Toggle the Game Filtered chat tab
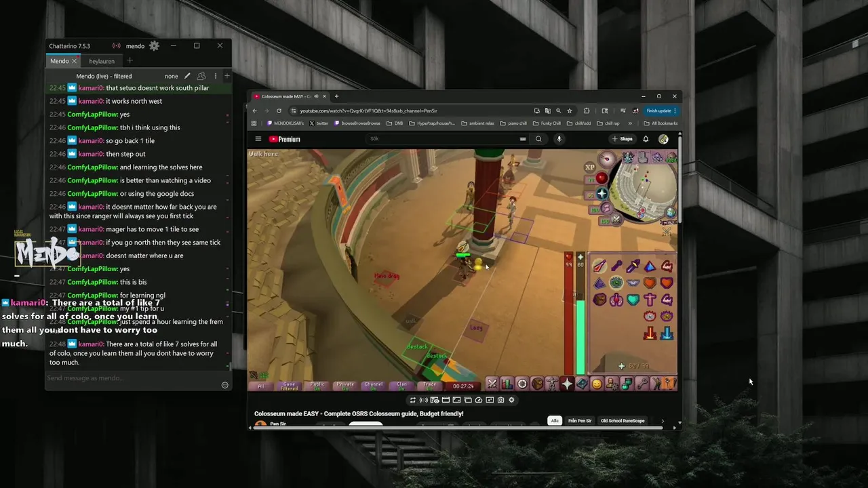This screenshot has width=868, height=488. point(290,386)
